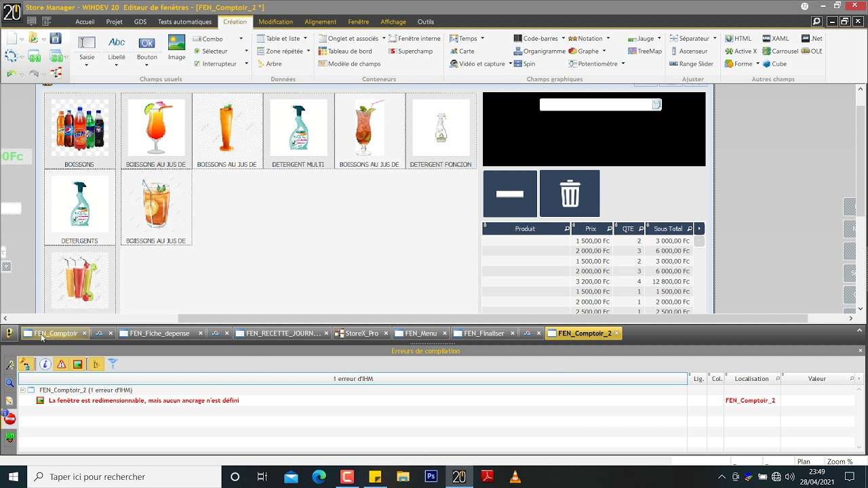This screenshot has width=868, height=488.
Task: Open Photoshop from the taskbar
Action: point(431,476)
